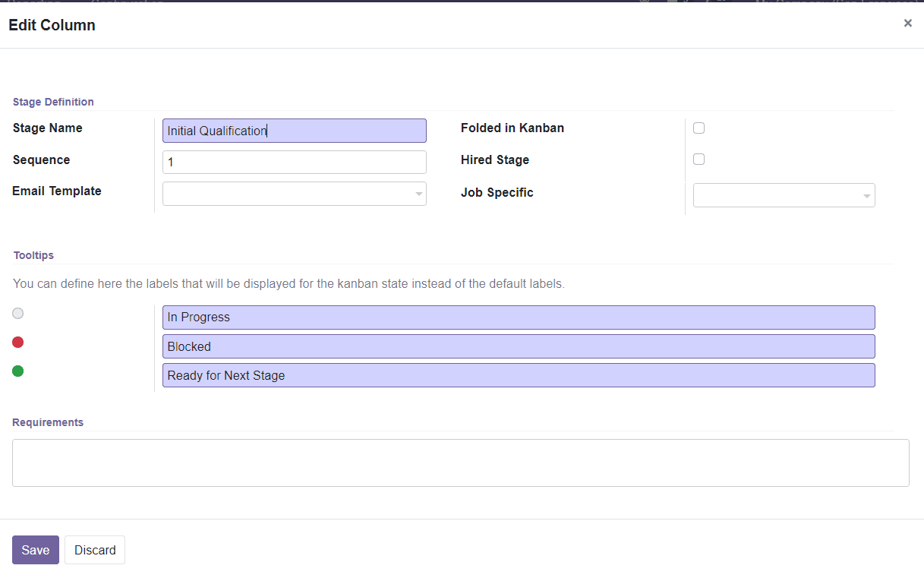Expand the Email Template selector arrow
924x578 pixels.
coord(418,194)
